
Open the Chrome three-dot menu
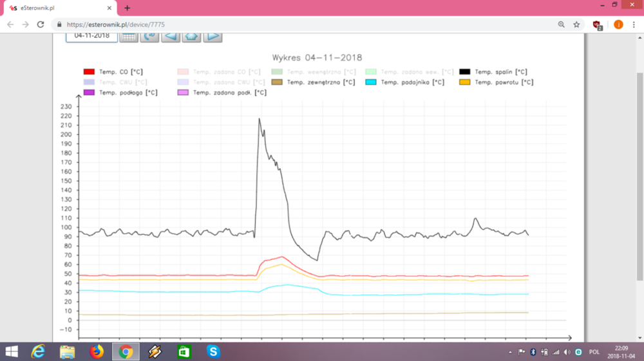(x=634, y=24)
